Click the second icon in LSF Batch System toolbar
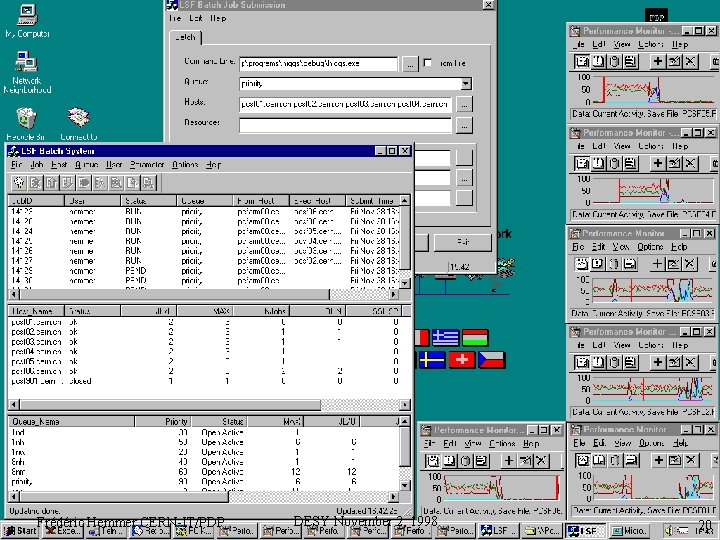This screenshot has width=720, height=540. (x=35, y=183)
